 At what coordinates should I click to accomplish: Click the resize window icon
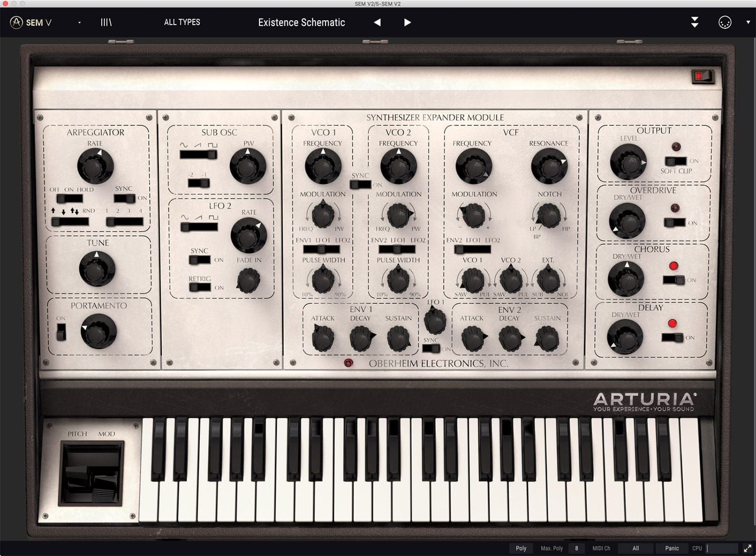747,548
